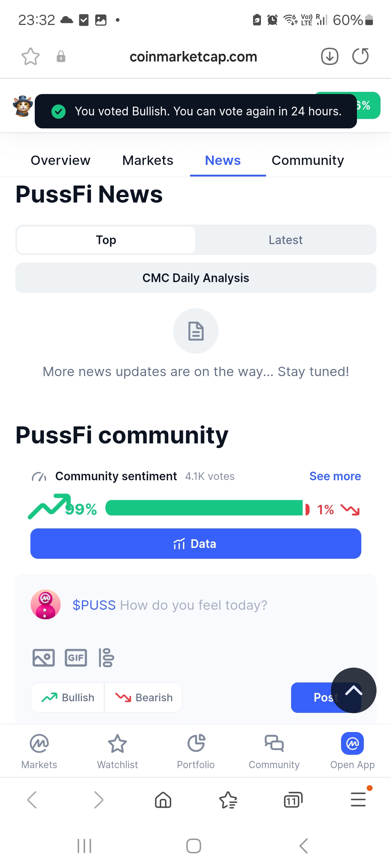Click the See more sentiment link
The width and height of the screenshot is (391, 868).
pyautogui.click(x=335, y=476)
